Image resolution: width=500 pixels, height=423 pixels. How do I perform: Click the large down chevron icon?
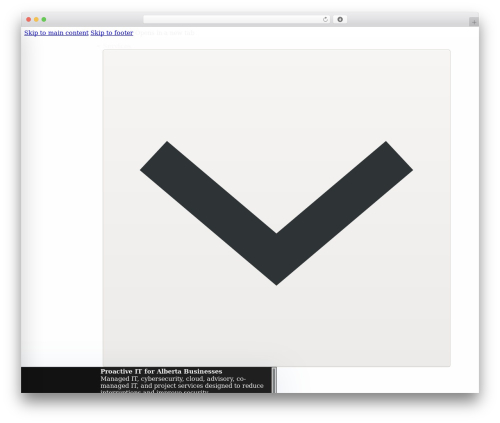point(276,213)
